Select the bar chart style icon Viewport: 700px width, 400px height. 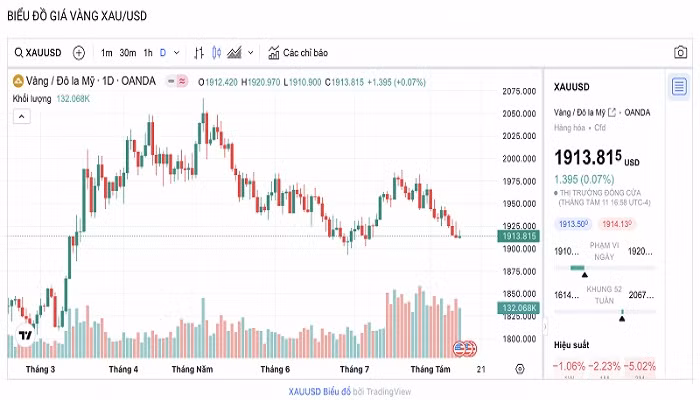point(199,52)
